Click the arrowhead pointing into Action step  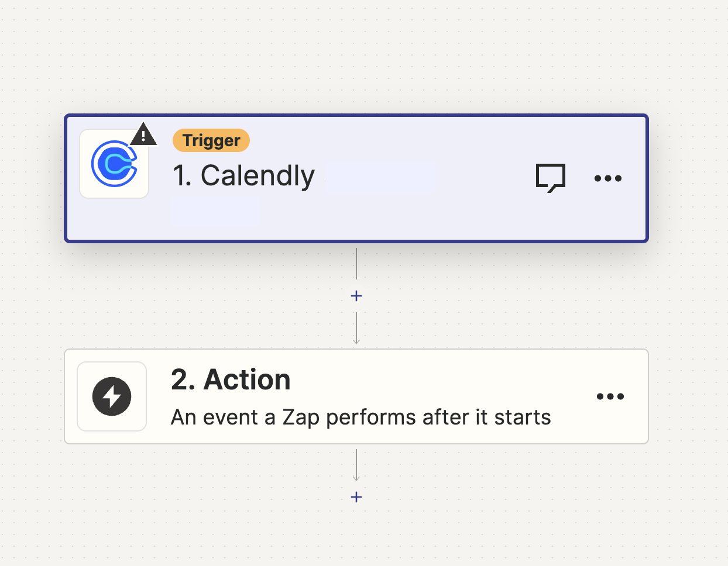(356, 341)
